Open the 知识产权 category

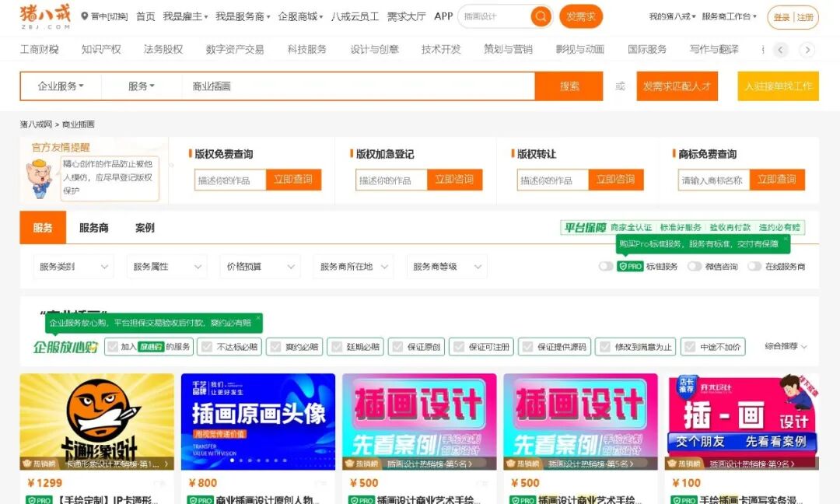point(101,49)
